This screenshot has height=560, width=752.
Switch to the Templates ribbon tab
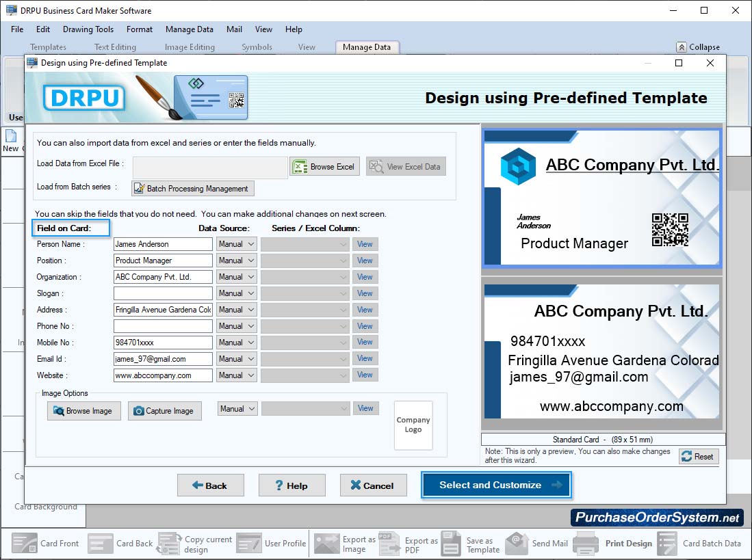click(x=48, y=47)
